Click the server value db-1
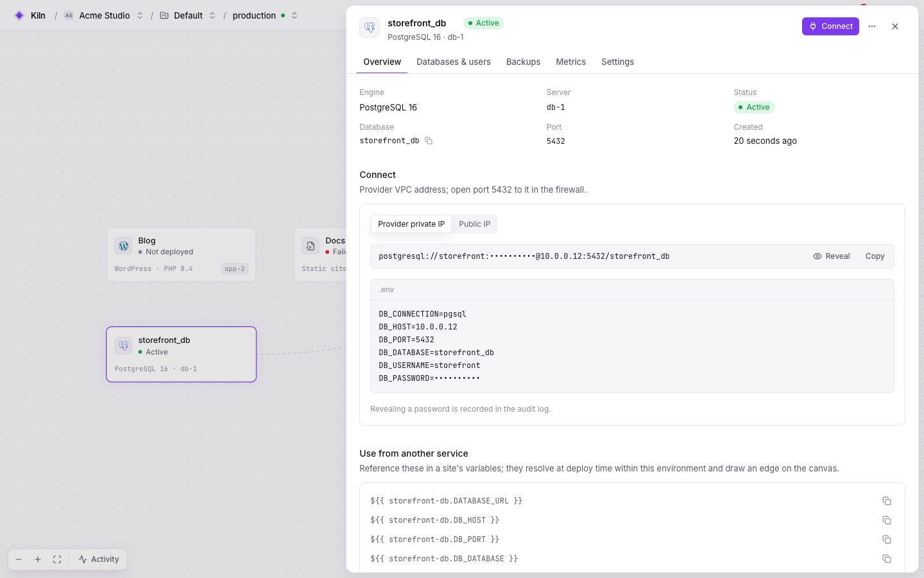Screen dimensions: 924x578 tap(556, 107)
